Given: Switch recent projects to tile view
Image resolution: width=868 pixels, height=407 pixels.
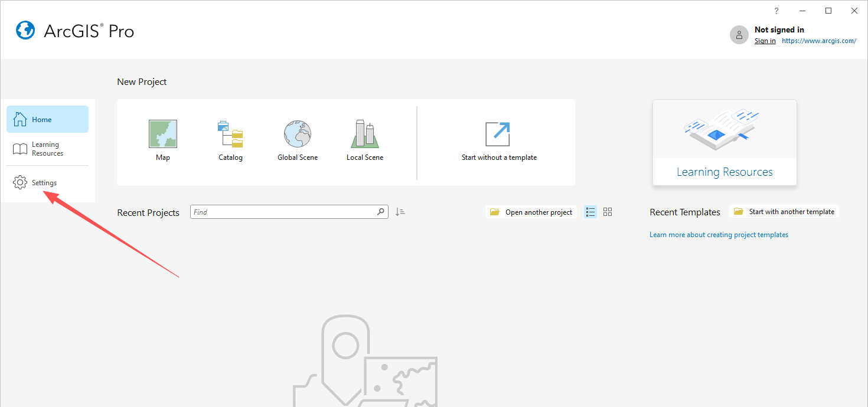Looking at the screenshot, I should click(608, 212).
